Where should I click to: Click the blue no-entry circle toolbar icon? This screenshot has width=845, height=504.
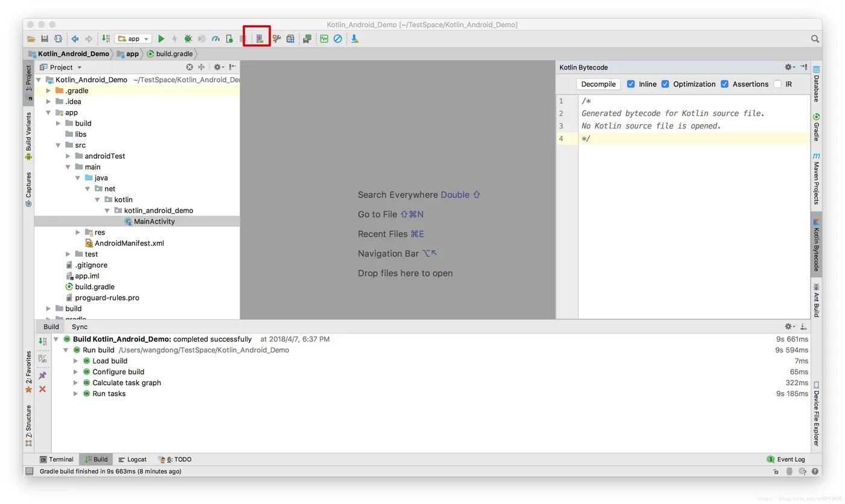[x=338, y=39]
